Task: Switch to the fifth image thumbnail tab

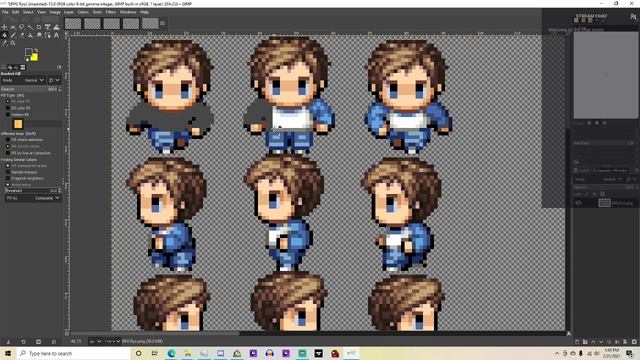Action: [150, 24]
